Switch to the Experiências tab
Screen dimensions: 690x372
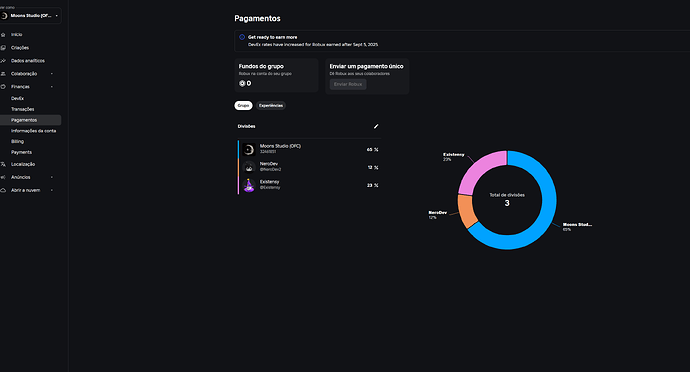[271, 106]
